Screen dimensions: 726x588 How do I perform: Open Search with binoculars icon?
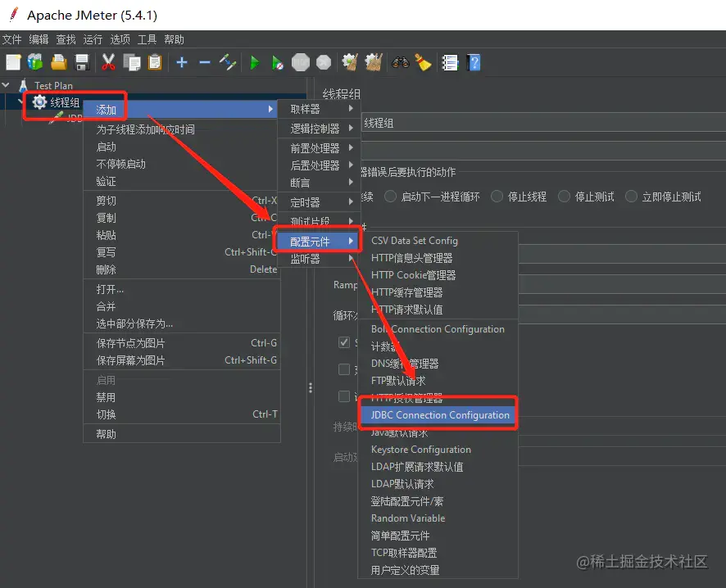400,62
